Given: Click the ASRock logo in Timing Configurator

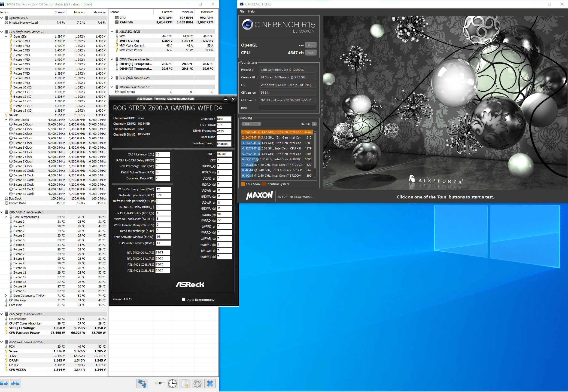Looking at the screenshot, I should point(190,284).
